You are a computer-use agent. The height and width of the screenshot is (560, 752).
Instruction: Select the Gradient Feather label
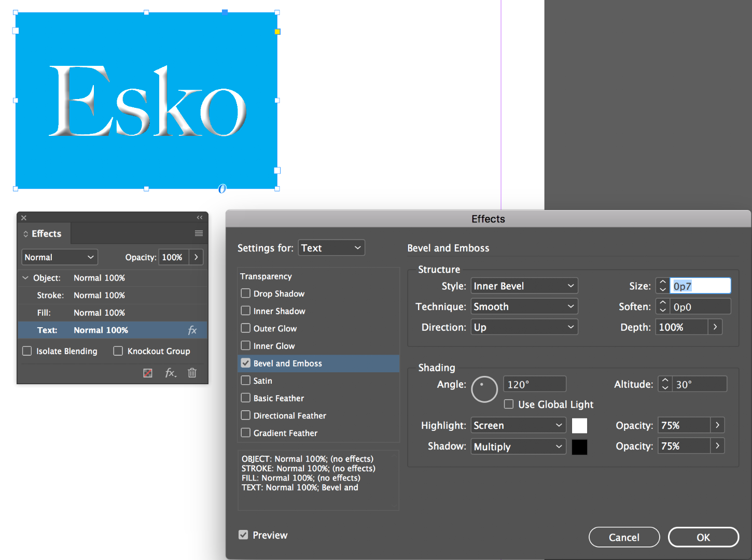[285, 433]
